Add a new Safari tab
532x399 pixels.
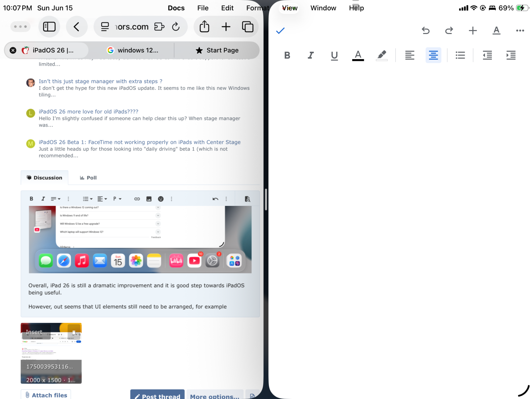tap(226, 27)
